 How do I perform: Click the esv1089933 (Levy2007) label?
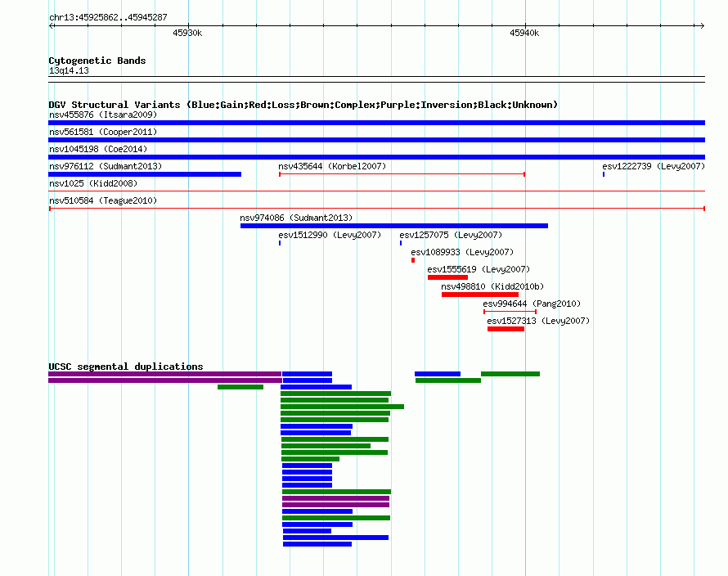pos(462,252)
